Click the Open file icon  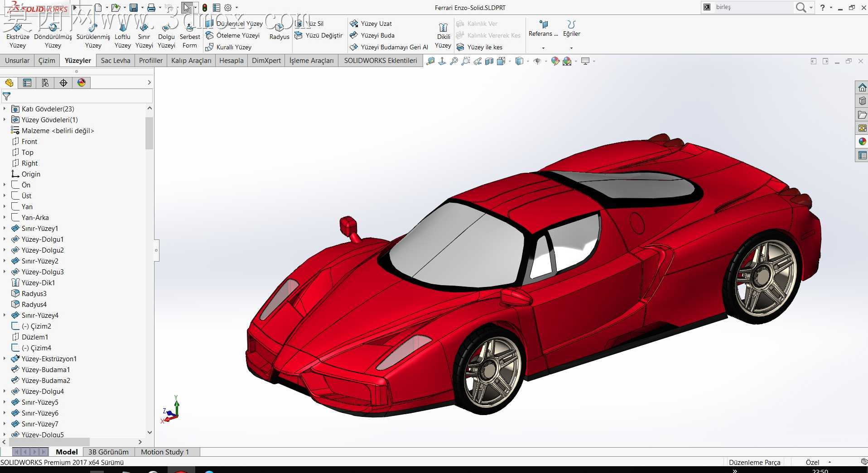tap(116, 8)
